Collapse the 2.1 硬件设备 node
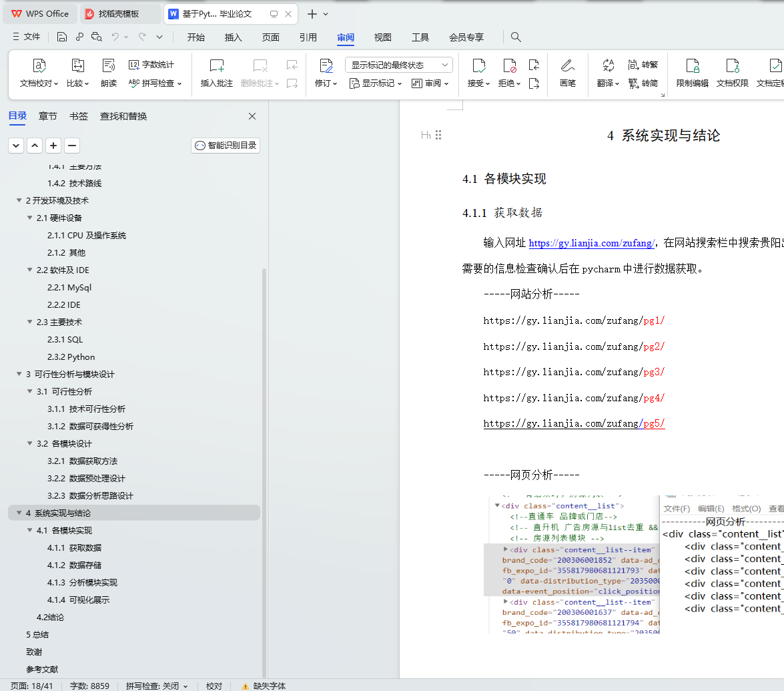This screenshot has width=784, height=691. (x=29, y=218)
